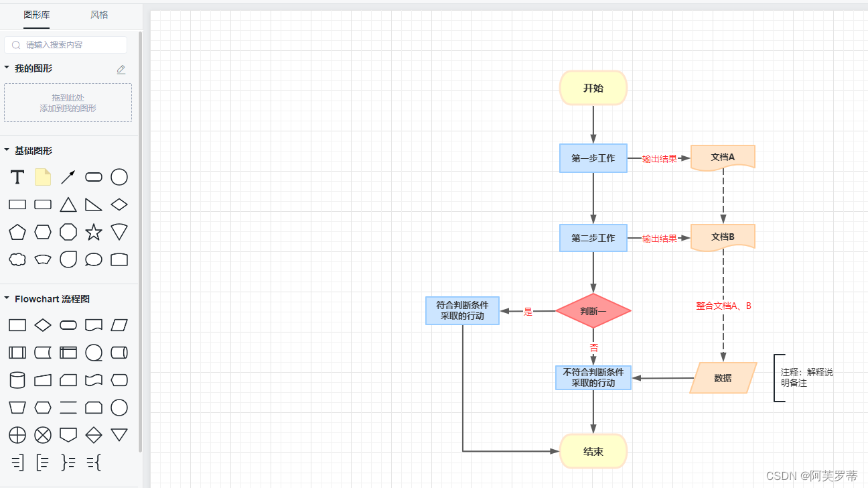Switch to the 图形库 tab
Image resolution: width=868 pixels, height=488 pixels.
36,15
